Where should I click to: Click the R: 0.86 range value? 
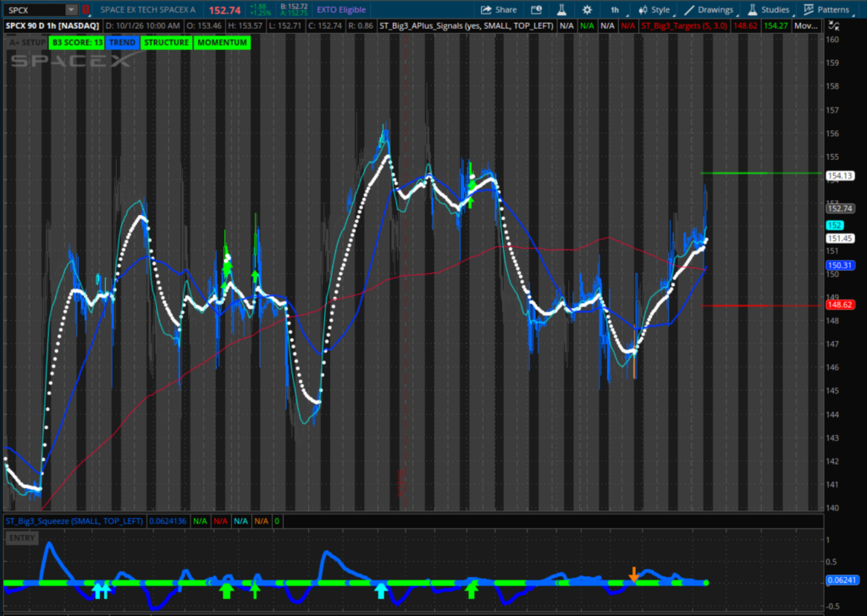coord(360,25)
